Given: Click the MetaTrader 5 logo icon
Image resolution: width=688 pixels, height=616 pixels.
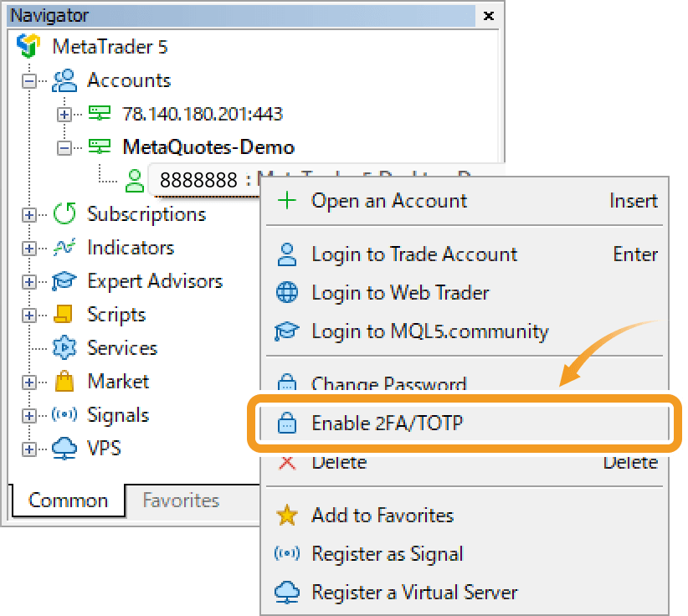Looking at the screenshot, I should pyautogui.click(x=28, y=46).
